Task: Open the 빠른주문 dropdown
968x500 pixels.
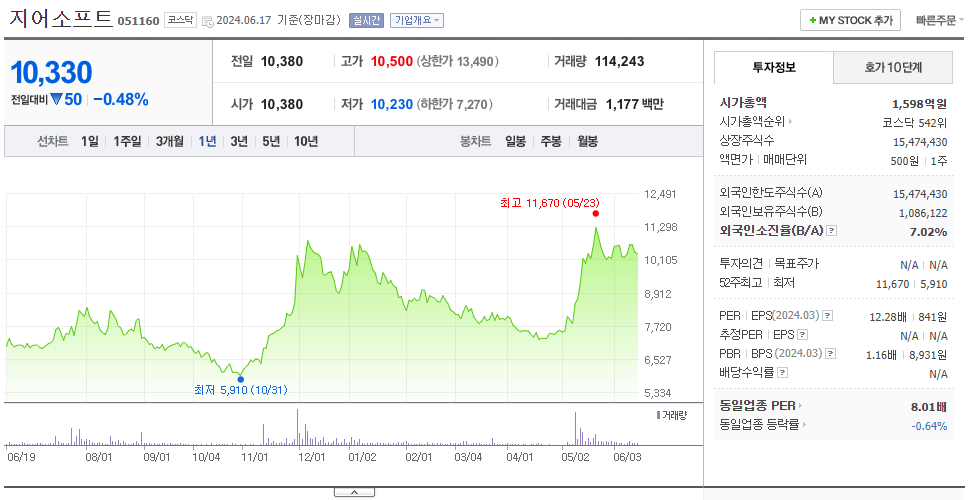Action: 940,20
